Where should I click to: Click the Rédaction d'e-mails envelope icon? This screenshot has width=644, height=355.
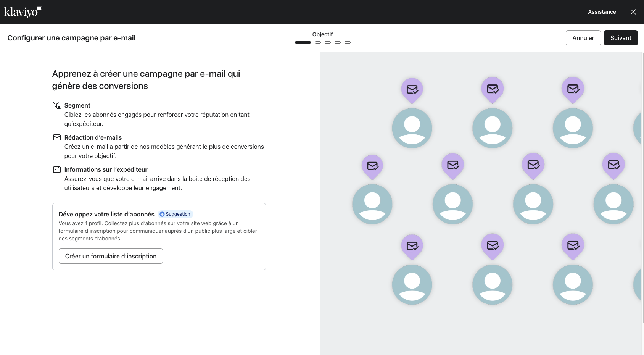[56, 137]
